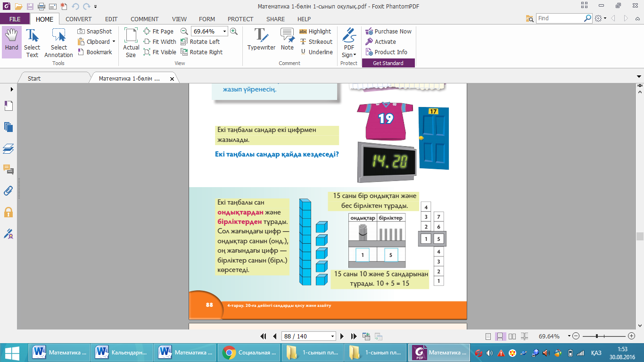The width and height of the screenshot is (644, 362).
Task: Activate the Select Text tool
Action: point(32,42)
